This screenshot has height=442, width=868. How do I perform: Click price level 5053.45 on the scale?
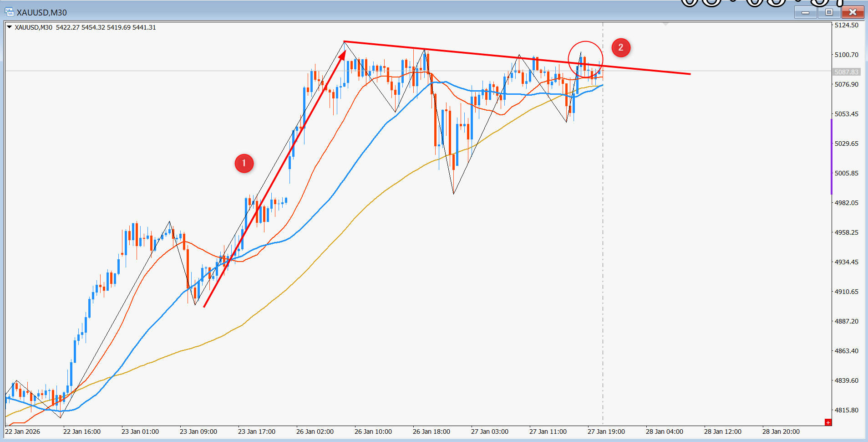[846, 114]
